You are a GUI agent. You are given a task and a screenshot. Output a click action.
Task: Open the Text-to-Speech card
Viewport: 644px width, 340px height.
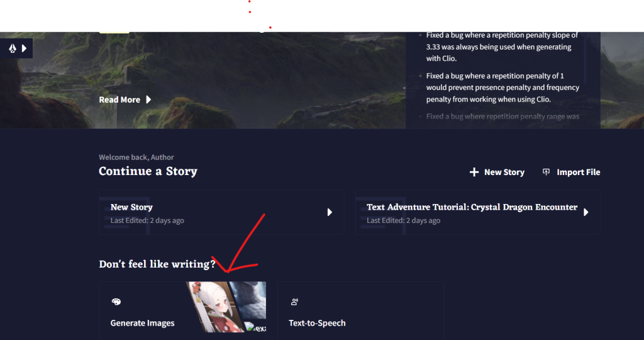point(360,311)
